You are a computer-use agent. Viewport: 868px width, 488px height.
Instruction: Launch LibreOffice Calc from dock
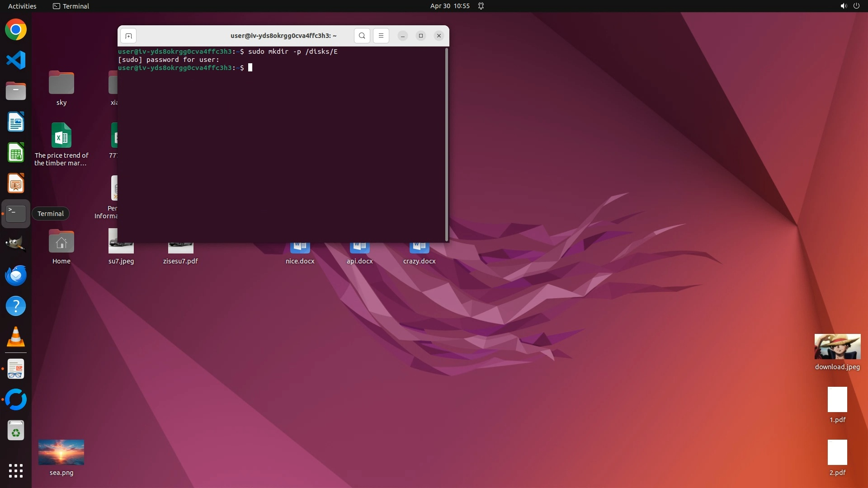click(x=16, y=153)
